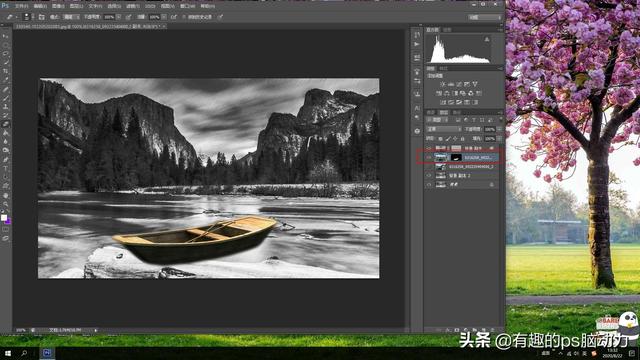This screenshot has height=360, width=640.
Task: Open the collapsed Character panel icon
Action: pos(417,108)
